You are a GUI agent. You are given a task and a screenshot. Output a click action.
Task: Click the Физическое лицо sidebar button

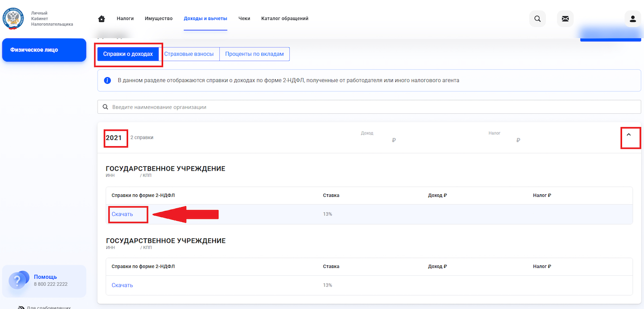coord(44,50)
